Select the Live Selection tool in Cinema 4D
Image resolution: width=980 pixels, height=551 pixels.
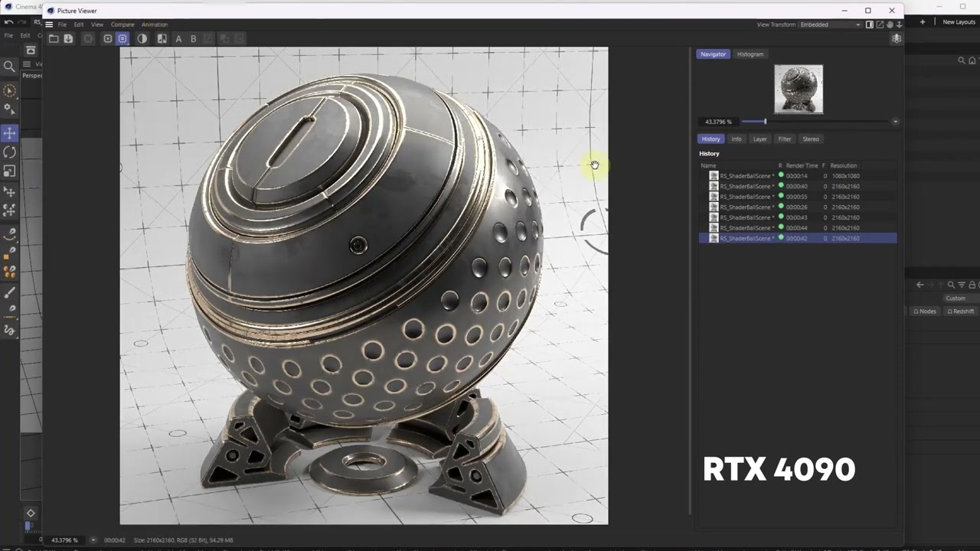9,91
